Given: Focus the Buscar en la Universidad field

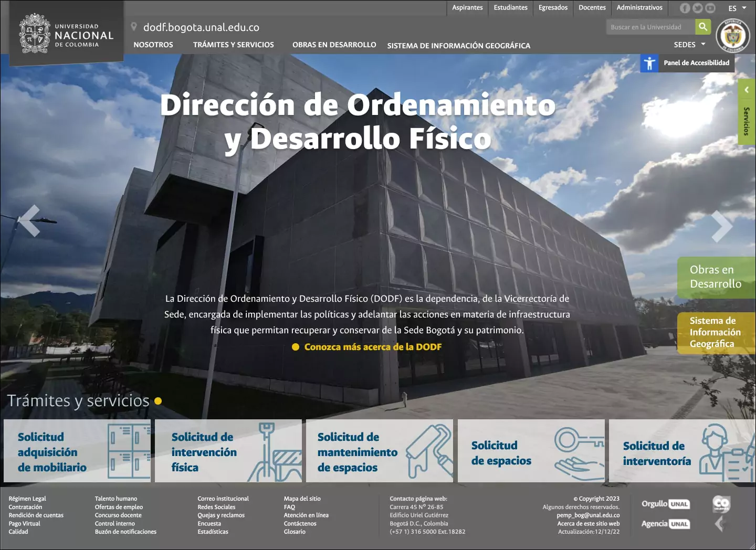Looking at the screenshot, I should pyautogui.click(x=651, y=27).
